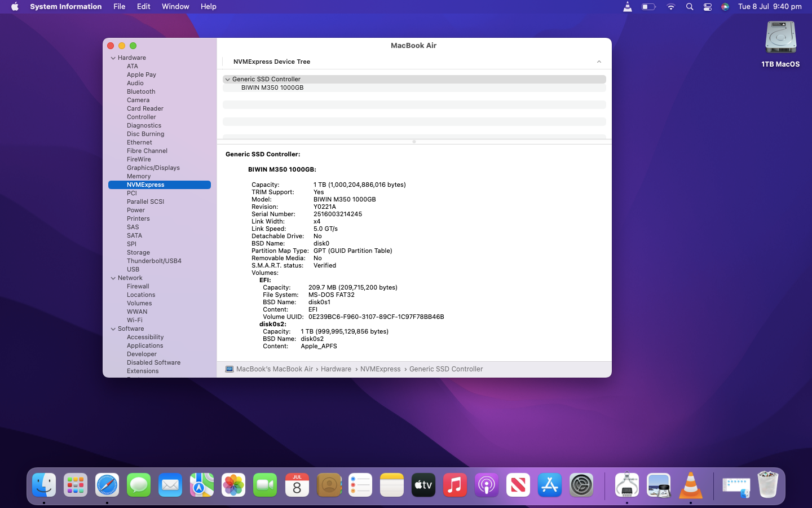Open the File menu
This screenshot has width=812, height=508.
(120, 7)
